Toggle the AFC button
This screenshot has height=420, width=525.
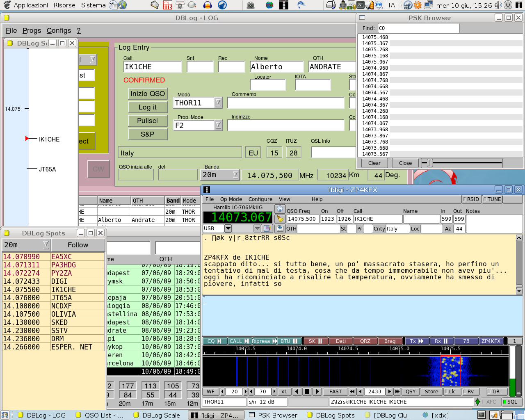click(491, 402)
